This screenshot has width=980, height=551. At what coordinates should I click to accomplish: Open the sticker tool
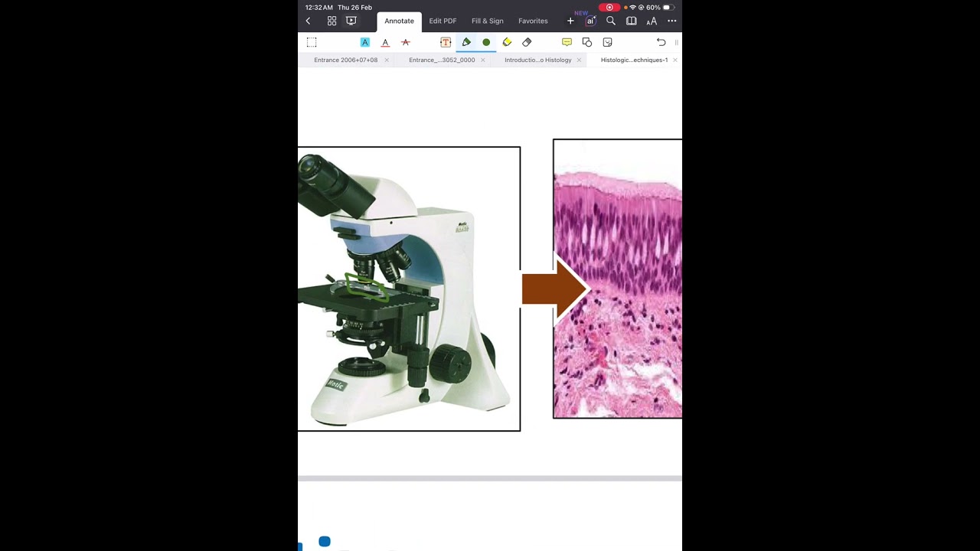tap(608, 42)
